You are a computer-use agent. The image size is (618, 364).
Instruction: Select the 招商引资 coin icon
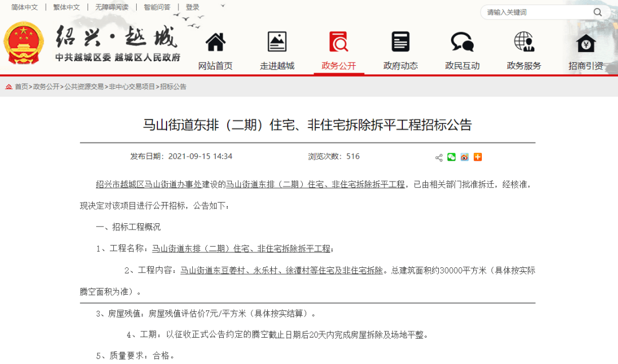585,41
